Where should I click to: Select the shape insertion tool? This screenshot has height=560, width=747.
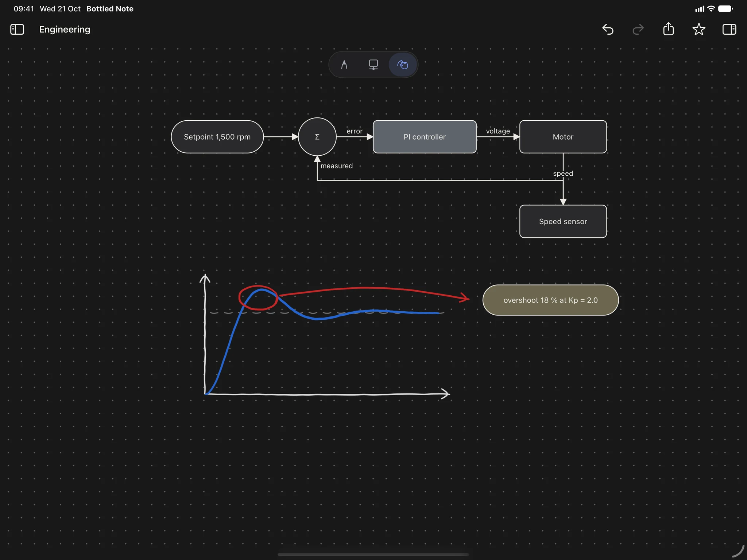(x=373, y=65)
